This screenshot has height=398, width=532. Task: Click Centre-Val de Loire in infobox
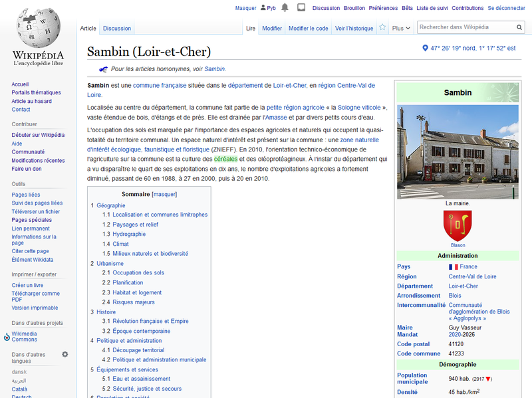[472, 276]
